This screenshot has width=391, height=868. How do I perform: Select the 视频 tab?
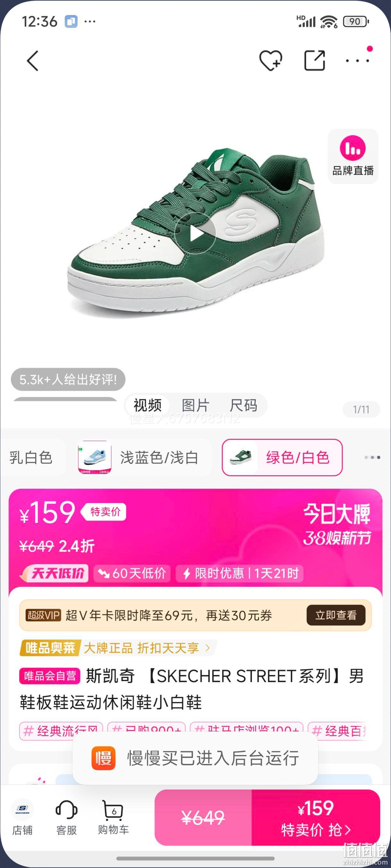[147, 406]
